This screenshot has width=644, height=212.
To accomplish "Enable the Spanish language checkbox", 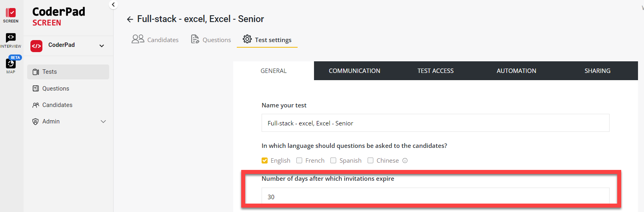I will click(333, 161).
